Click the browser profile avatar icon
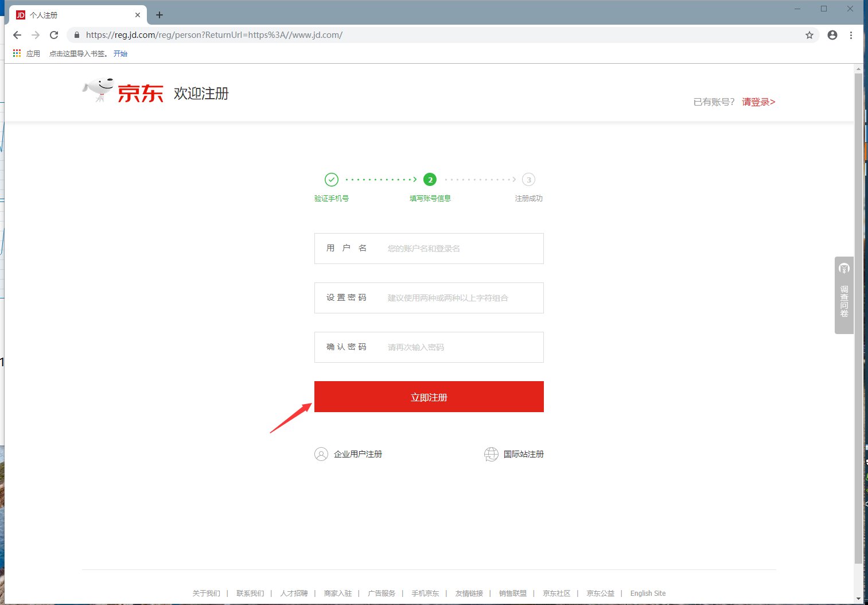The width and height of the screenshot is (868, 605). coord(832,34)
